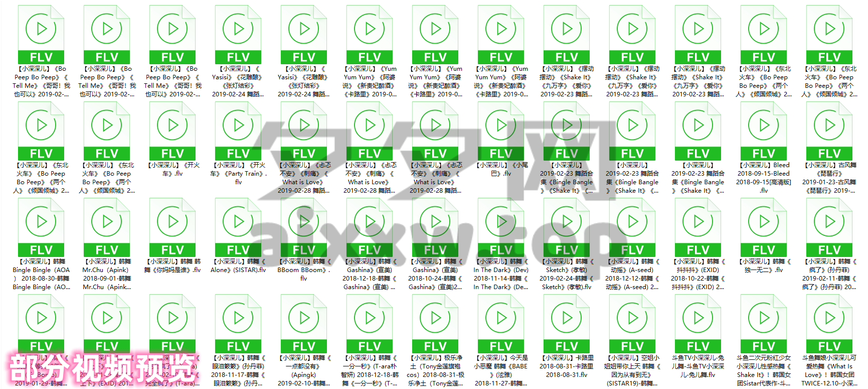
Task: Select the FLV icon for 《开火车》.flv
Action: [x=172, y=131]
